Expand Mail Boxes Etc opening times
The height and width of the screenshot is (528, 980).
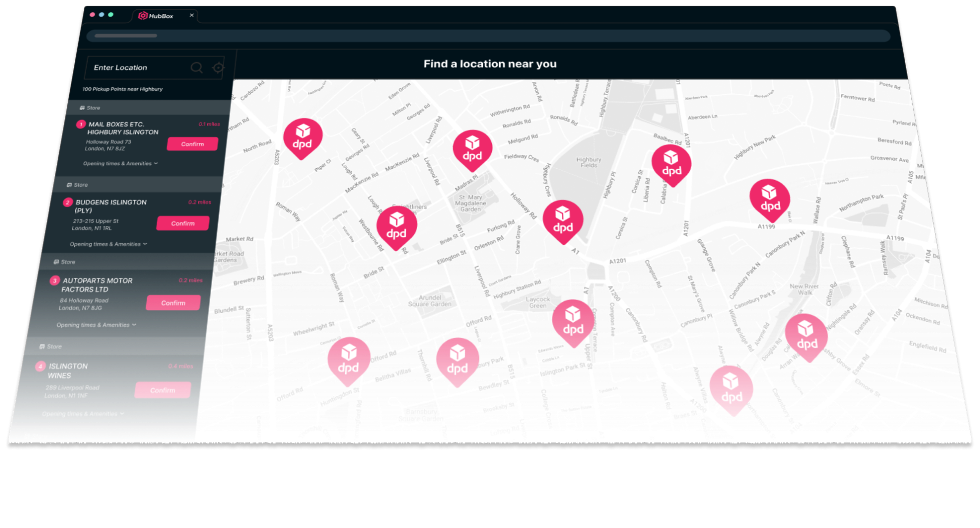(x=120, y=163)
